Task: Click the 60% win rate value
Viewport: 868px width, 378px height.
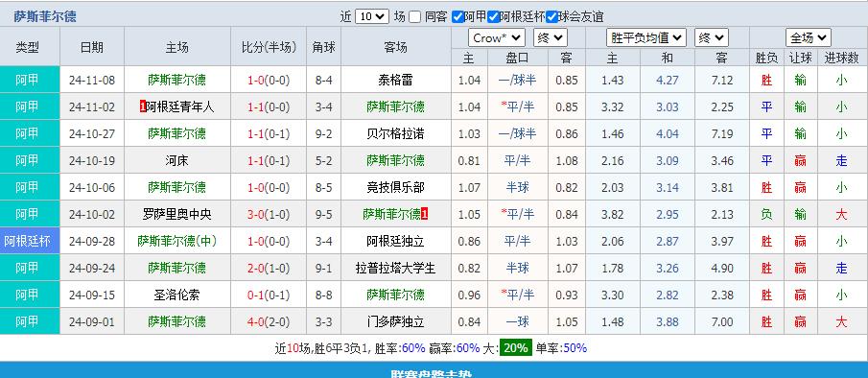Action: click(413, 348)
